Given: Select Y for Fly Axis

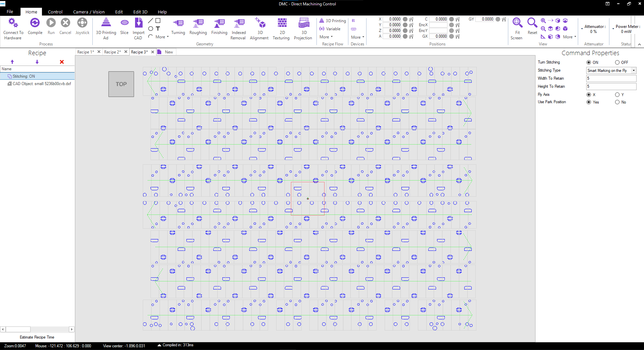Looking at the screenshot, I should 617,95.
